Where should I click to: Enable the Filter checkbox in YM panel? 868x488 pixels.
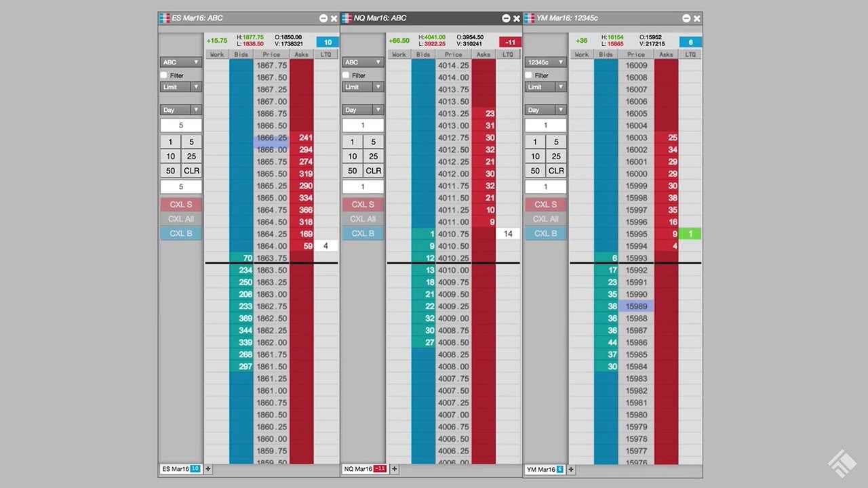click(x=529, y=75)
